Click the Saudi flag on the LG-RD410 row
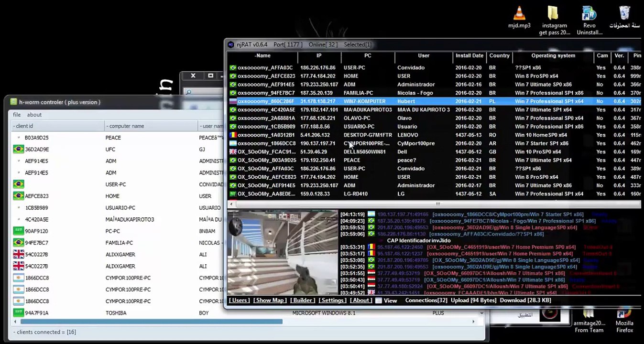 pos(233,194)
